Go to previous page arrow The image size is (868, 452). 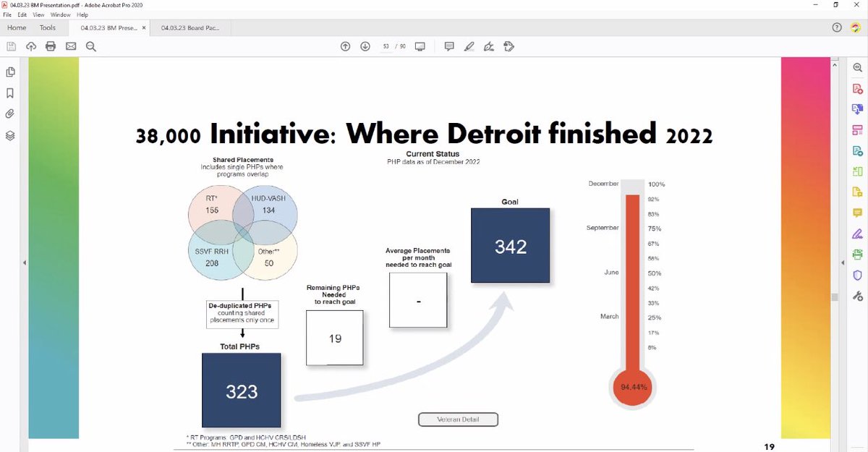[346, 46]
